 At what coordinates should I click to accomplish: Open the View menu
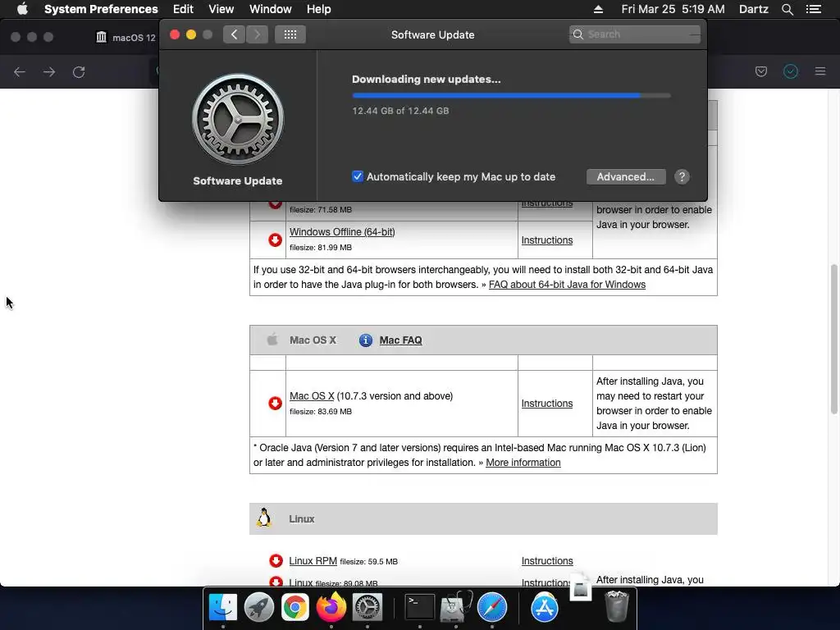point(221,9)
